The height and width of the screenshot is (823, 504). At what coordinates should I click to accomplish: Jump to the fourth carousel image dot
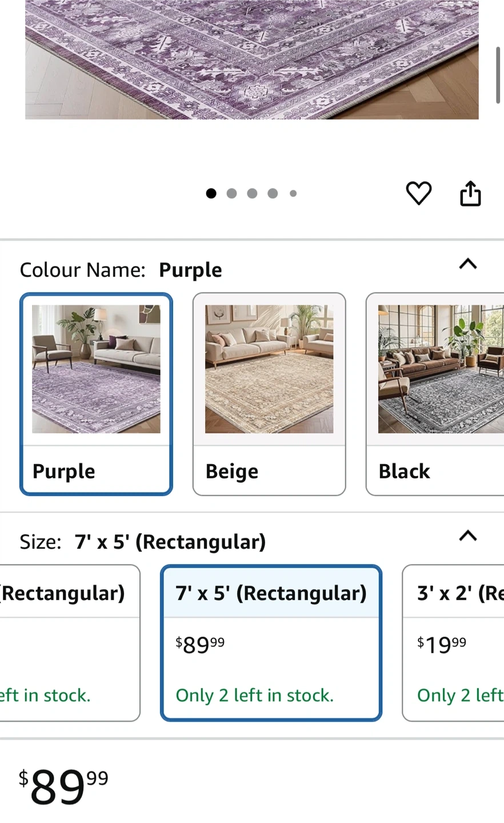[x=273, y=193]
